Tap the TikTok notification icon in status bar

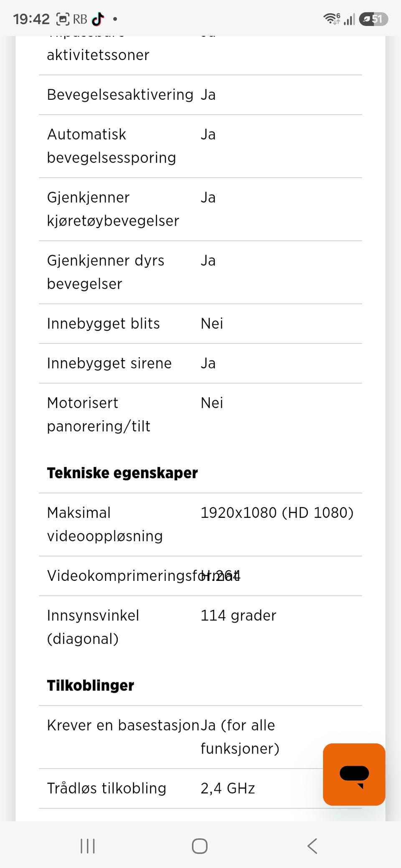pos(98,19)
